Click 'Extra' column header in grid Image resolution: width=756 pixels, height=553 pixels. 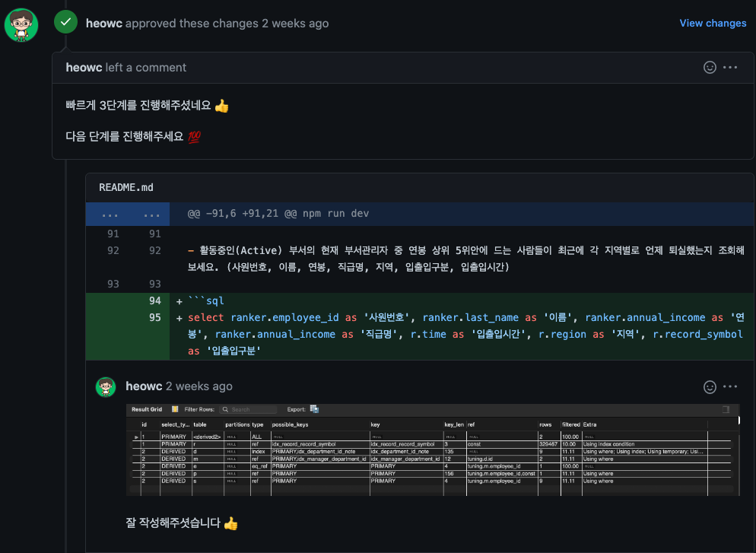click(589, 424)
